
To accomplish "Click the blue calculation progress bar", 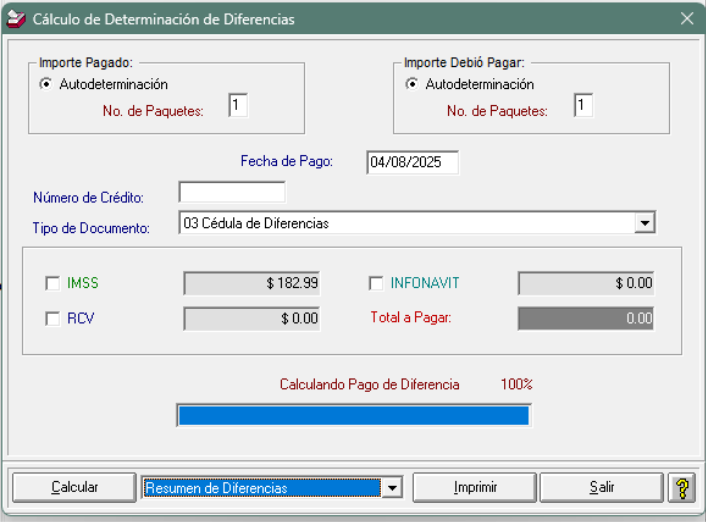I will click(354, 415).
